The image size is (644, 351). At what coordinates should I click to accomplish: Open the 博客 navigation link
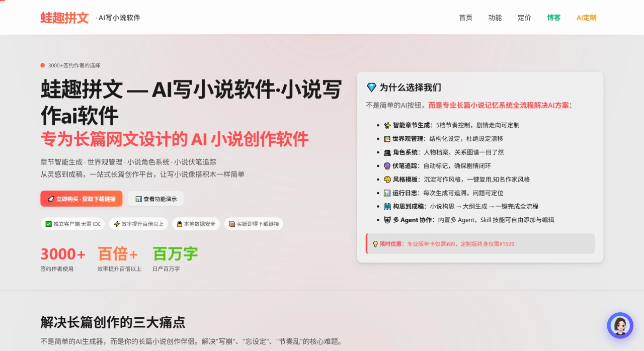(x=553, y=18)
